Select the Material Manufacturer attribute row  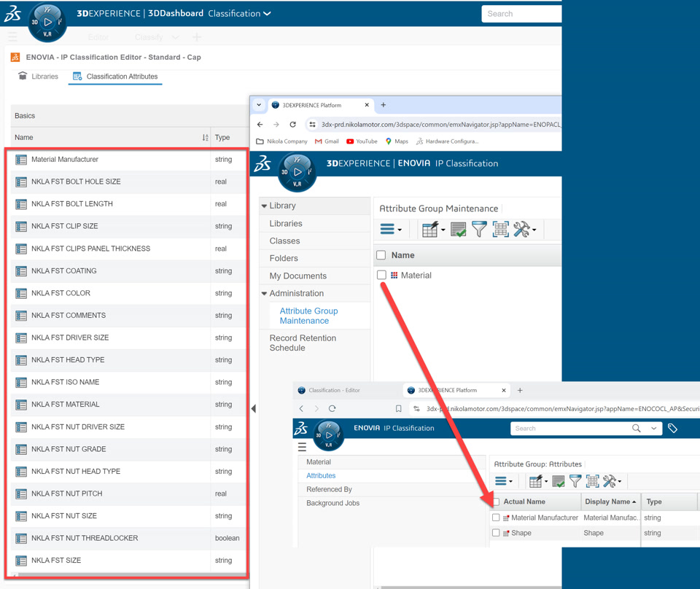click(127, 160)
